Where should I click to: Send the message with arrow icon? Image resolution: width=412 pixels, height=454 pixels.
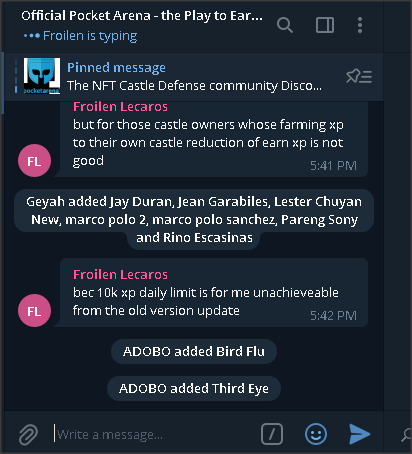coord(359,434)
